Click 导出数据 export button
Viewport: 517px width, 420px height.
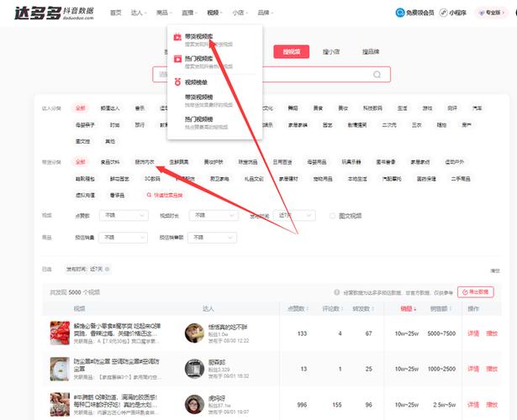[476, 292]
